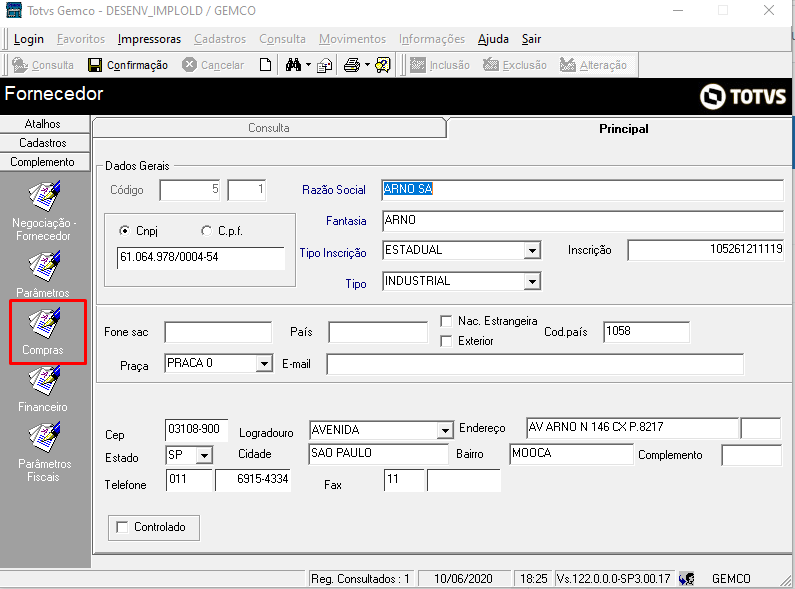Click the document properties icon next to binoculars
The height and width of the screenshot is (589, 795).
(x=324, y=65)
